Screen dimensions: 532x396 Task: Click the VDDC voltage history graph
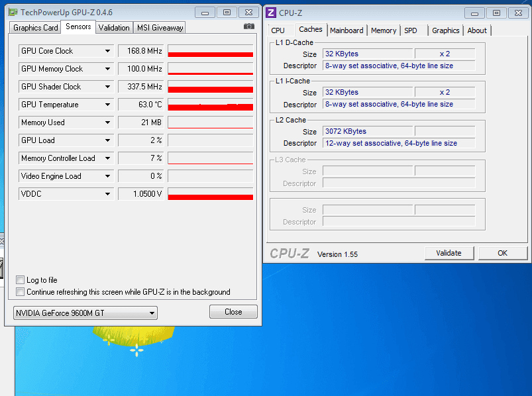(211, 194)
